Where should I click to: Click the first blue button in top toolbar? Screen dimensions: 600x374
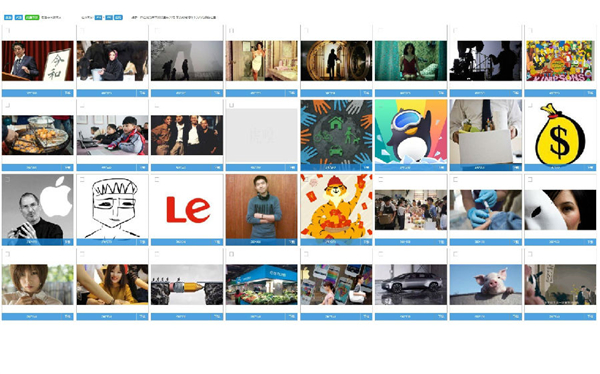tap(8, 17)
